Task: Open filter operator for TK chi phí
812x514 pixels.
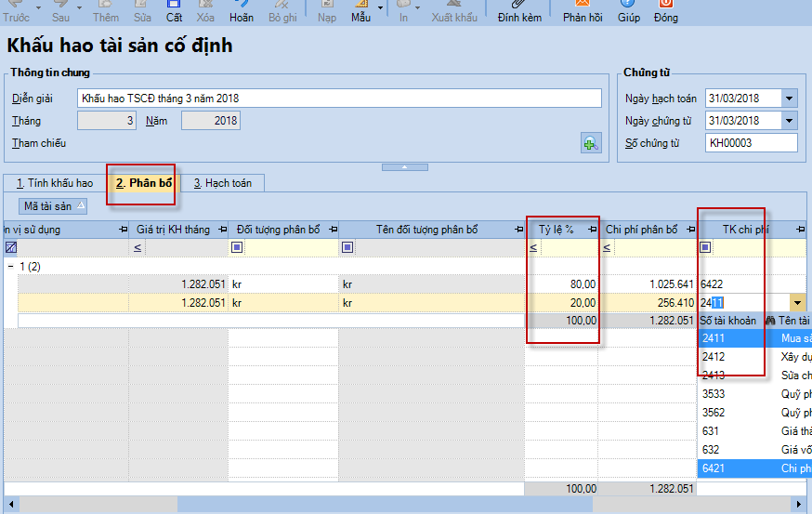Action: (705, 247)
